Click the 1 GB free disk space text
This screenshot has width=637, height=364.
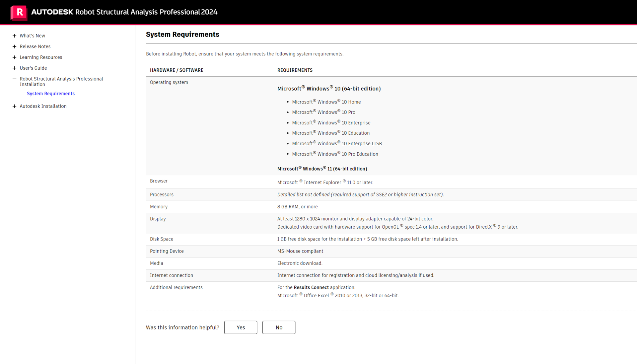368,239
